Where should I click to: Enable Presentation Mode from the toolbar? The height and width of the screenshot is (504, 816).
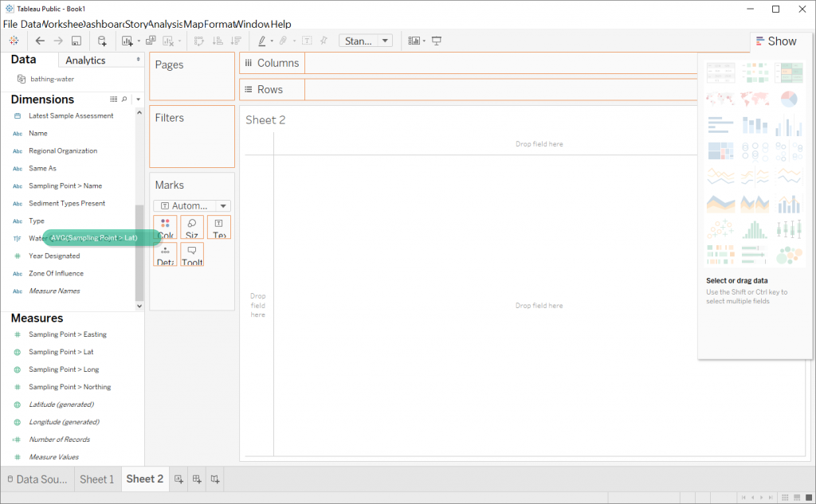(436, 41)
